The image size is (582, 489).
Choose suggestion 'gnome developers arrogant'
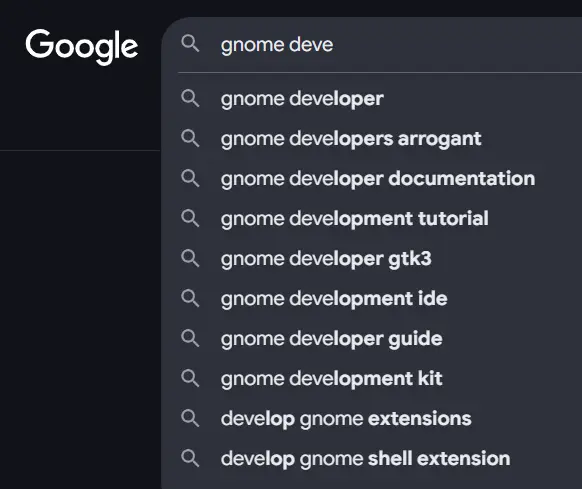click(x=372, y=139)
